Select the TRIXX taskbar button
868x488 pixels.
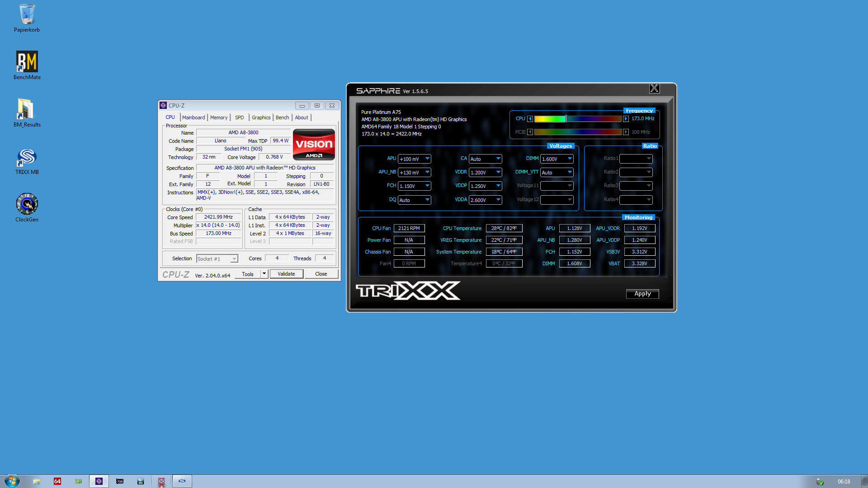(x=182, y=481)
